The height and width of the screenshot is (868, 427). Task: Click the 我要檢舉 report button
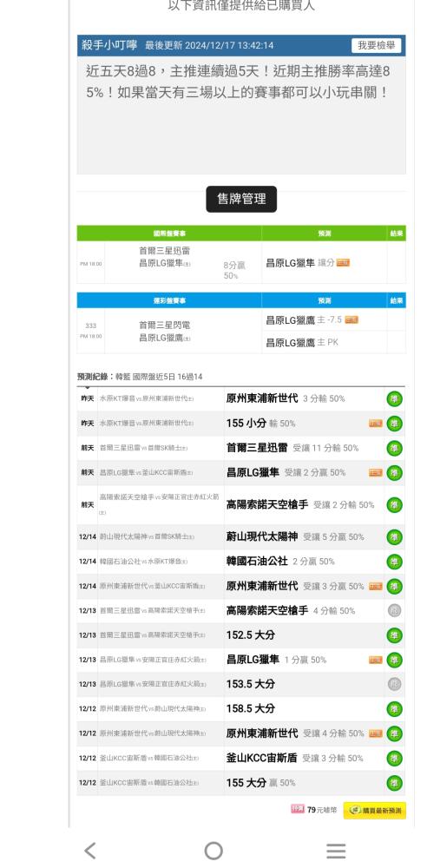pyautogui.click(x=376, y=45)
